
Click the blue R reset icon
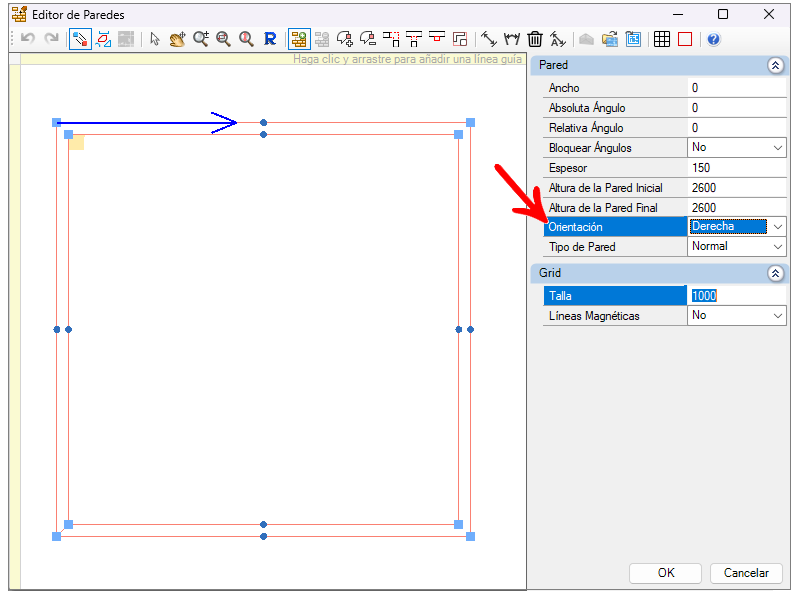tap(270, 39)
